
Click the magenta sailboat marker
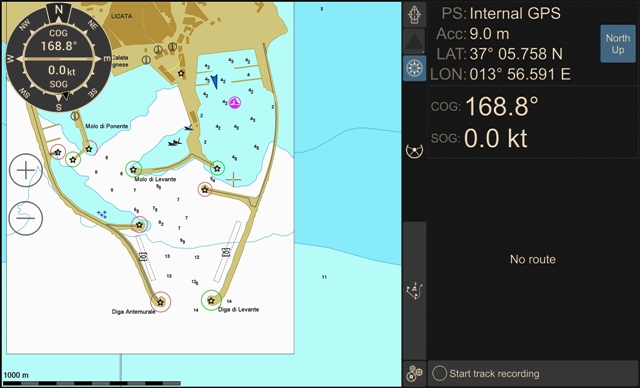[x=234, y=102]
